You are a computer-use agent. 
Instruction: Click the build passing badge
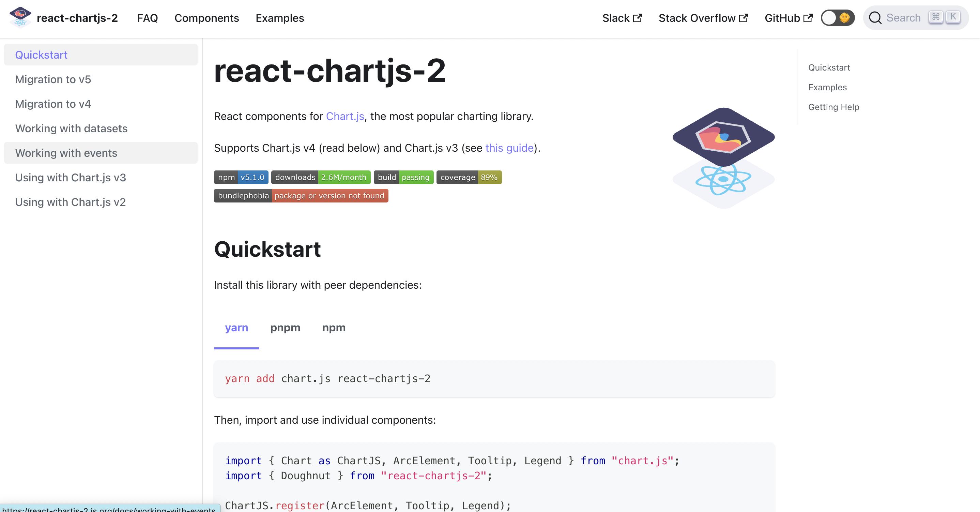pos(404,177)
